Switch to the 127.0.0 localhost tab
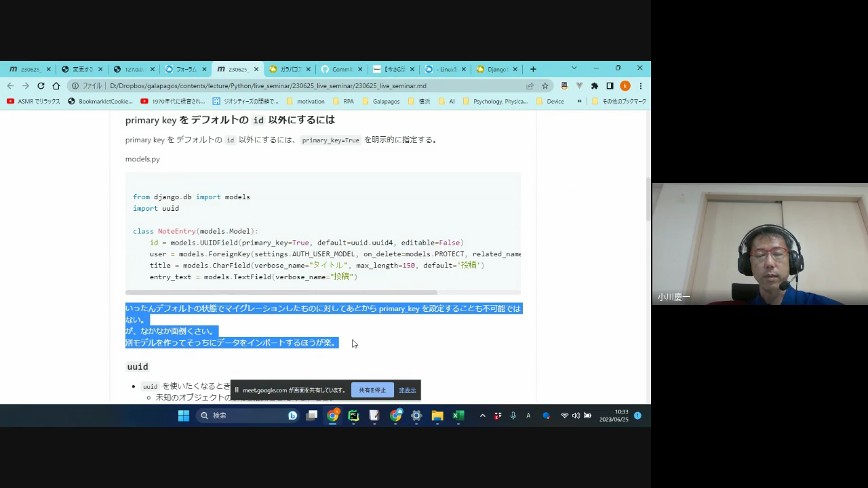Image resolution: width=868 pixels, height=488 pixels. [133, 69]
